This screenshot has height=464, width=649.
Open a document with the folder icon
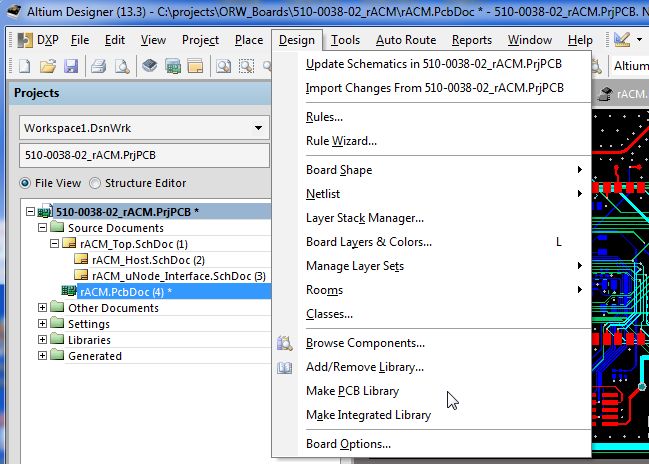48,66
